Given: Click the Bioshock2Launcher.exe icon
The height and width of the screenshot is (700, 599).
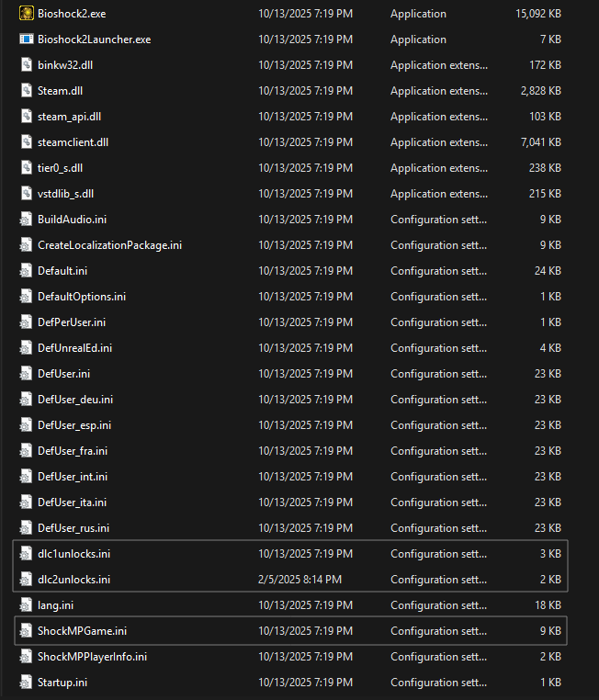Looking at the screenshot, I should [27, 40].
